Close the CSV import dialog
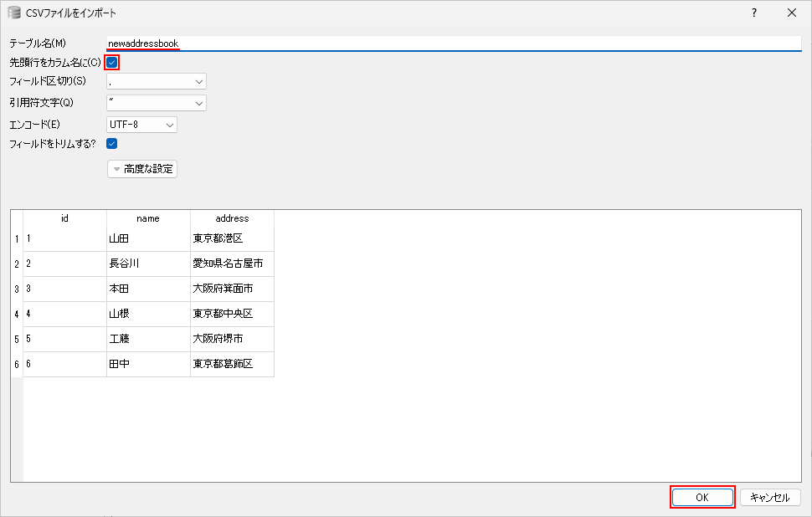This screenshot has width=812, height=517. 792,13
